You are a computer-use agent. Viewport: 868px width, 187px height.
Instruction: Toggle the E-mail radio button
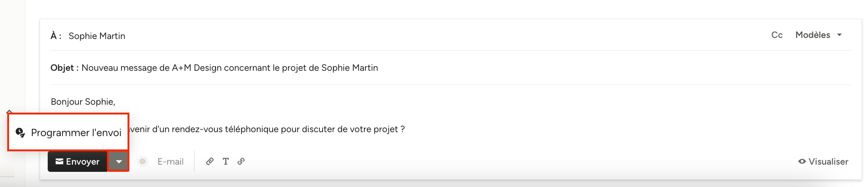click(143, 161)
